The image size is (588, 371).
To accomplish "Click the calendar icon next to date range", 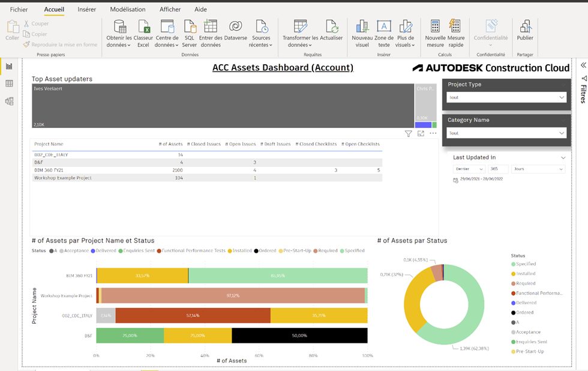I will [x=455, y=180].
